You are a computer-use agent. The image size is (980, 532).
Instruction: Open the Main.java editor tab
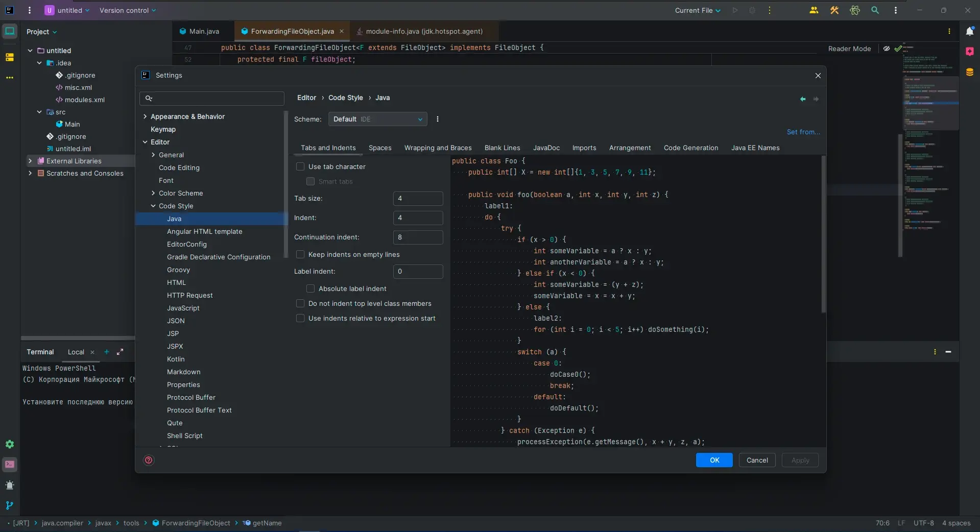204,31
